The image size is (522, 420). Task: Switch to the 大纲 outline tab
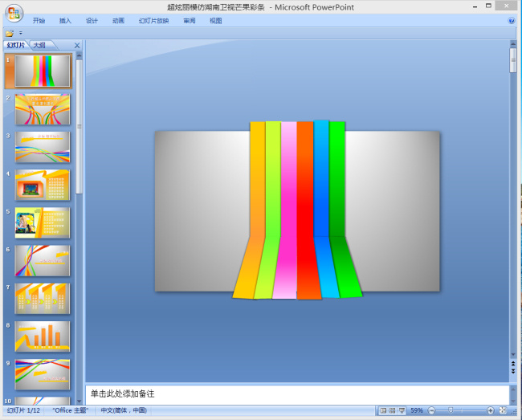tap(39, 45)
